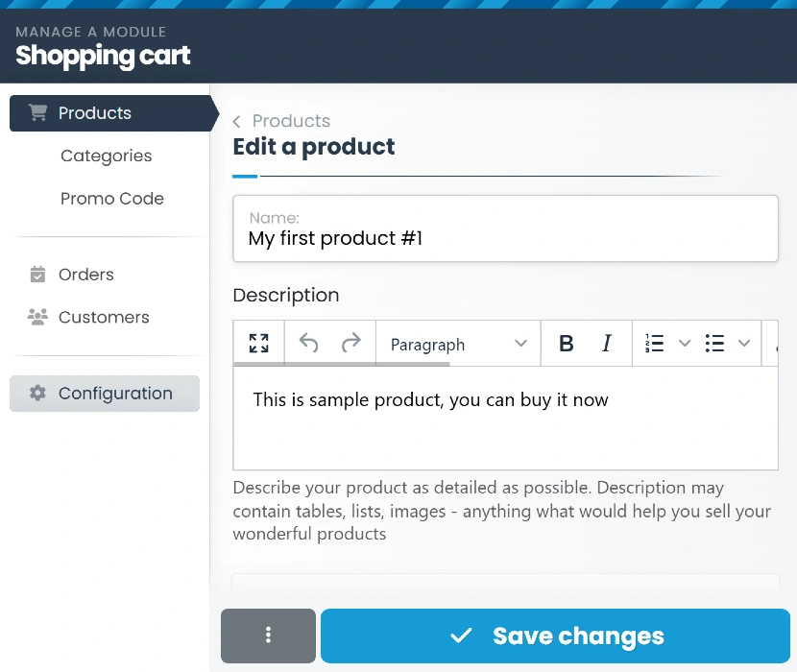Expand the numbered list style arrow
Screen dimensions: 797x672
tap(685, 344)
